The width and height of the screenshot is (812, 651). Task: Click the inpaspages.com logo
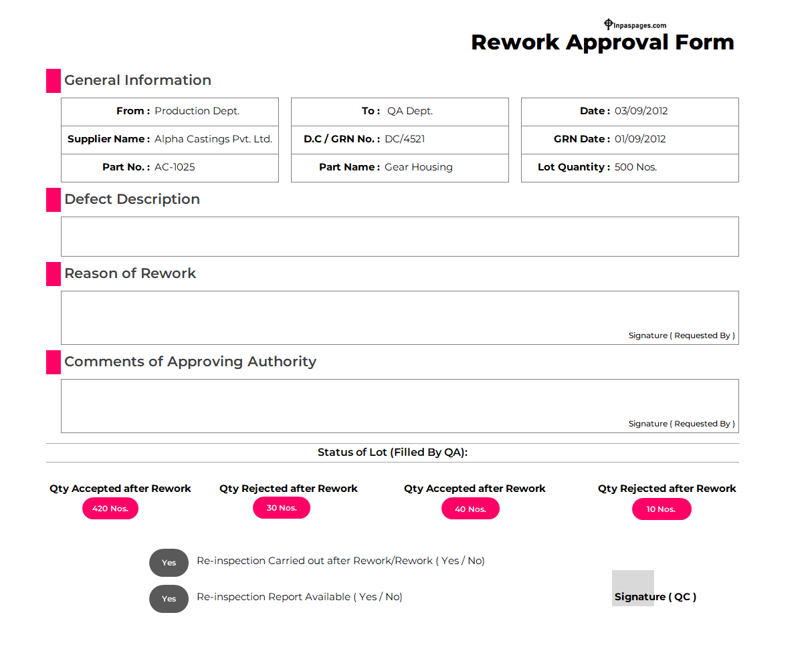pyautogui.click(x=635, y=25)
